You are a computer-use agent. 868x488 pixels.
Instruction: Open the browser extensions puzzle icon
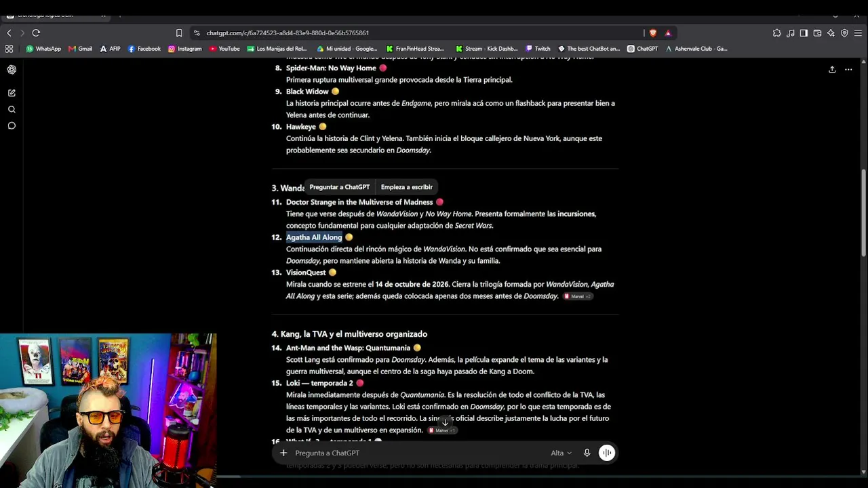776,33
